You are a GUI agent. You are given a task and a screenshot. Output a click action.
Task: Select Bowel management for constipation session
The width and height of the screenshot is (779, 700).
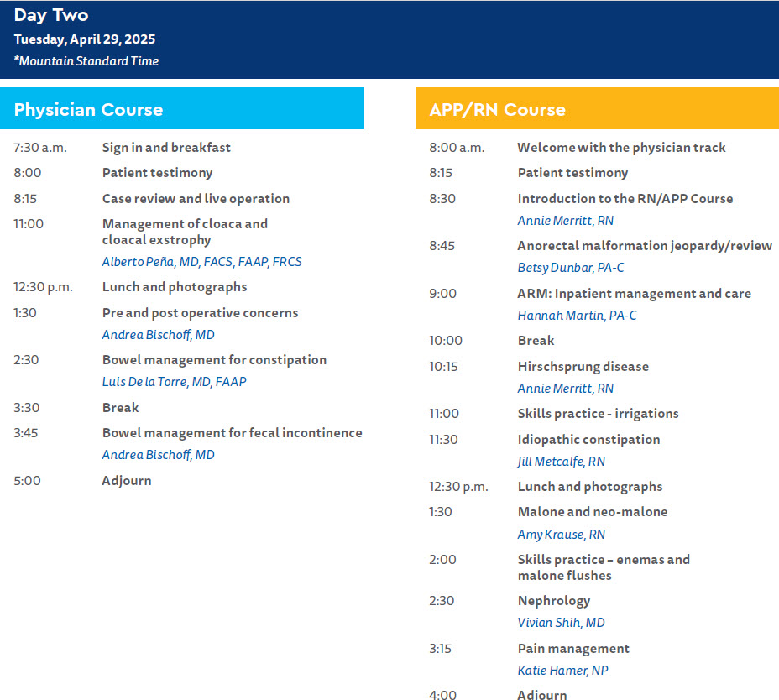pyautogui.click(x=214, y=360)
